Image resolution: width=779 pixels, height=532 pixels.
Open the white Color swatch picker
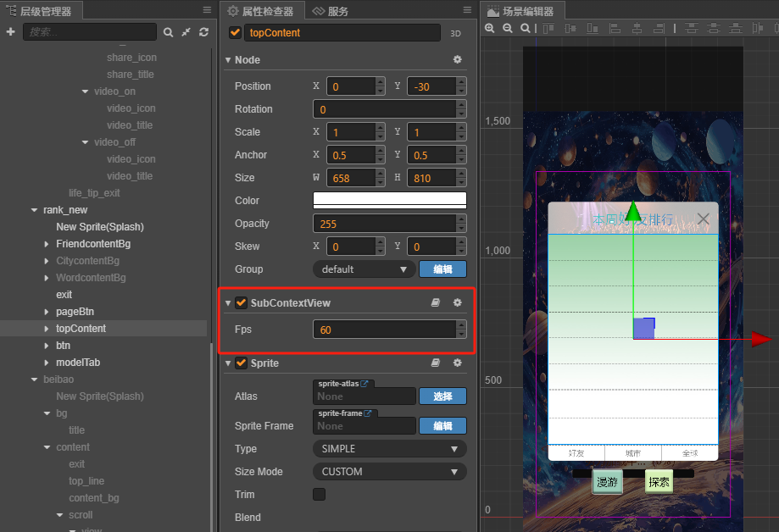point(389,201)
